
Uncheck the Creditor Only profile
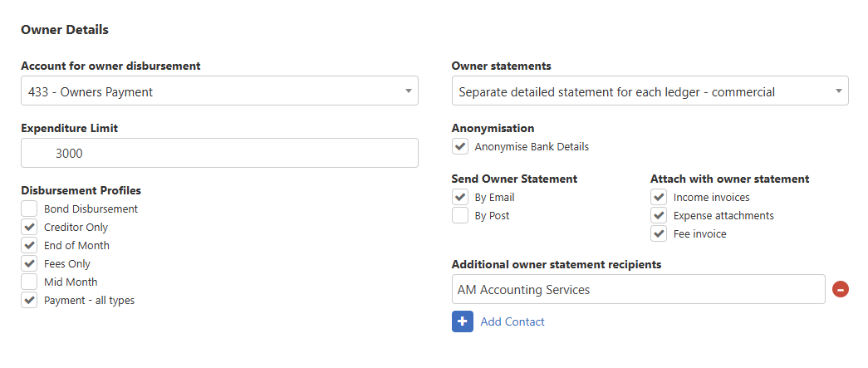30,228
